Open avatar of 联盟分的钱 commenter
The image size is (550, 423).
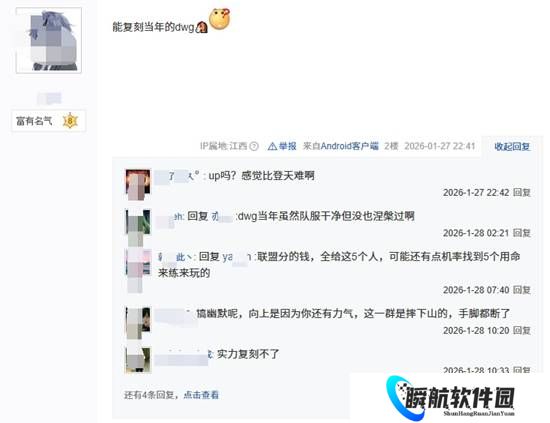(x=138, y=269)
